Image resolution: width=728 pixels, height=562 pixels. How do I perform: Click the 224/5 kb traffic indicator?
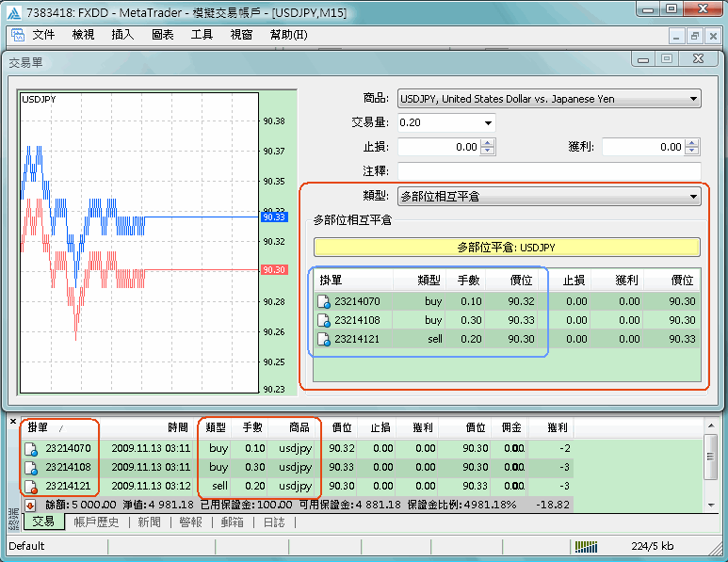pos(653,546)
